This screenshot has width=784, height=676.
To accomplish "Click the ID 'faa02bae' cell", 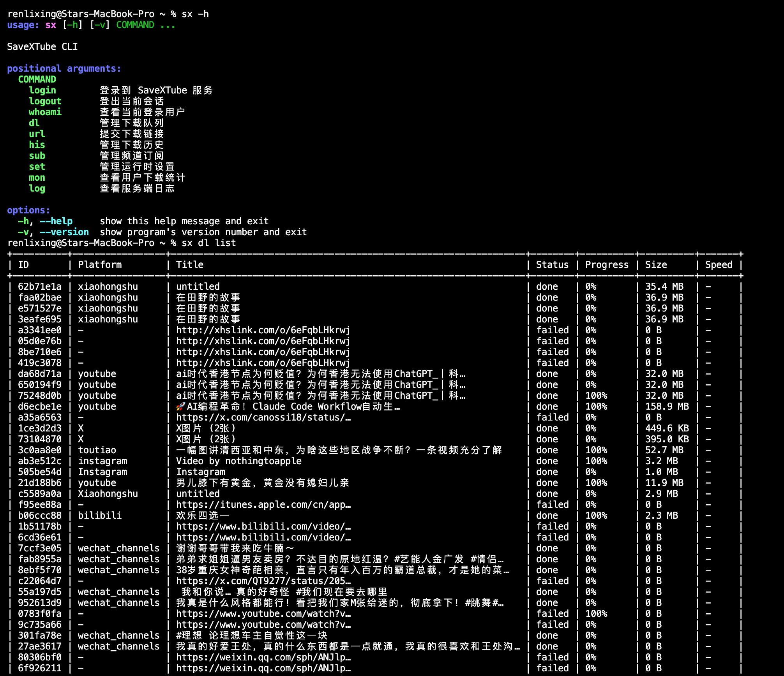I will point(40,298).
